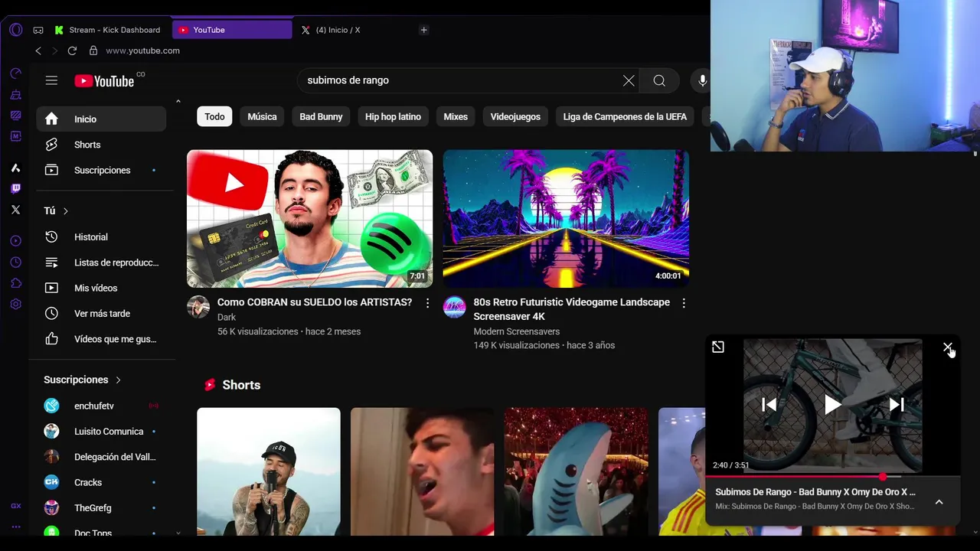Switch to the Inicio / X tab
This screenshot has width=980, height=551.
click(x=338, y=30)
